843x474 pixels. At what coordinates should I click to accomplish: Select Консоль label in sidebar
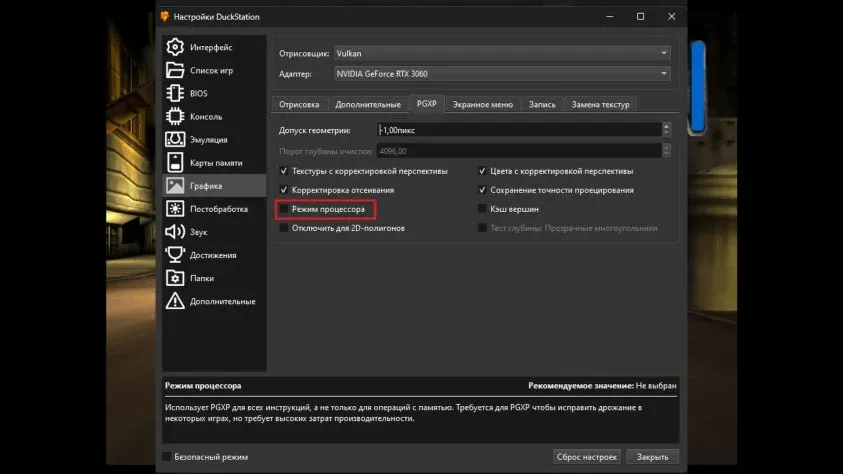coord(206,117)
